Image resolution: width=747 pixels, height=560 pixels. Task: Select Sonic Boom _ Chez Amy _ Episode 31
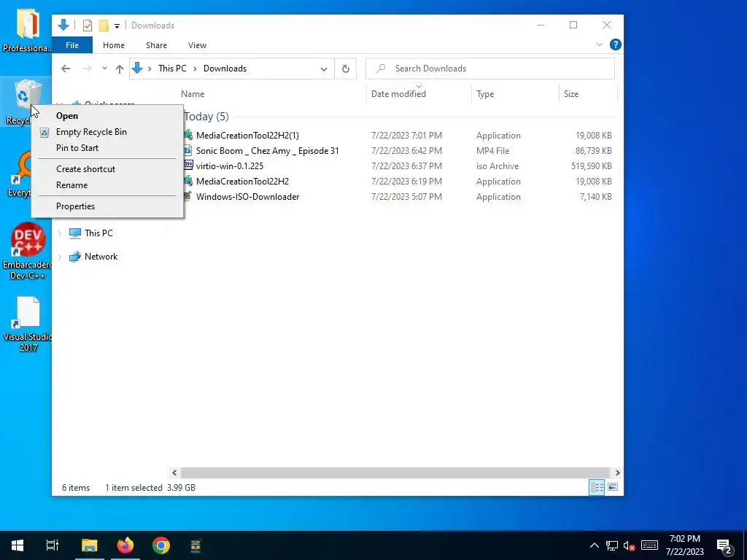point(267,151)
